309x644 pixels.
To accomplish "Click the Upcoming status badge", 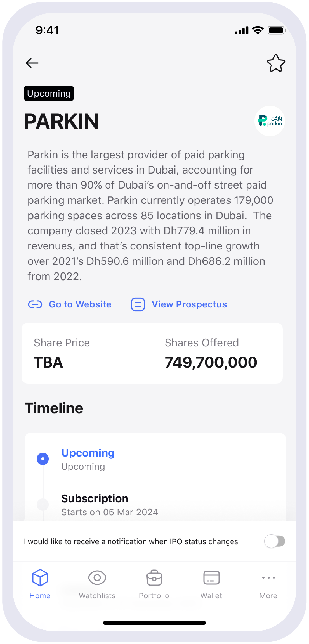I will coord(49,94).
